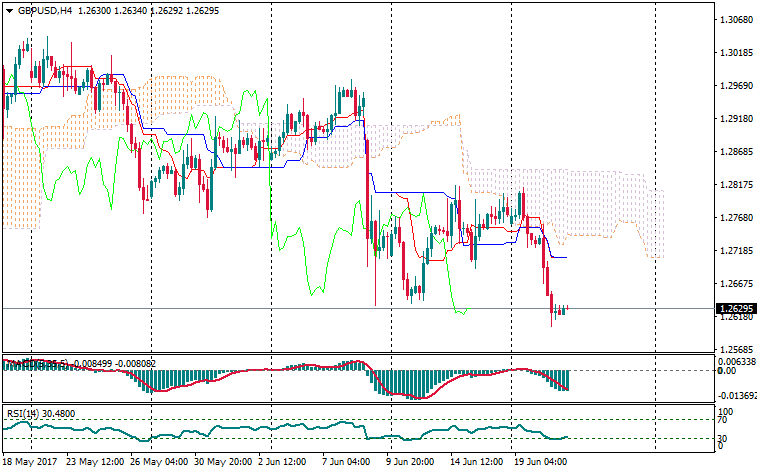This screenshot has width=757, height=473.
Task: Select the 9 Jun 20:00 time label
Action: [409, 463]
